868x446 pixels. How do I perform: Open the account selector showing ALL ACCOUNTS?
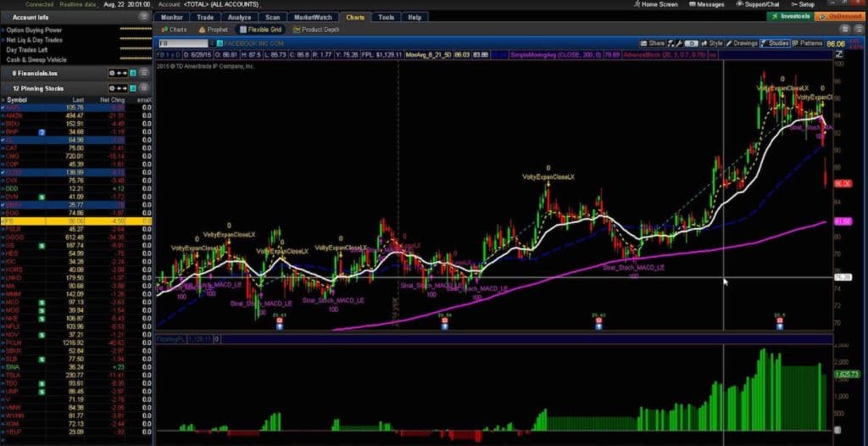point(220,4)
